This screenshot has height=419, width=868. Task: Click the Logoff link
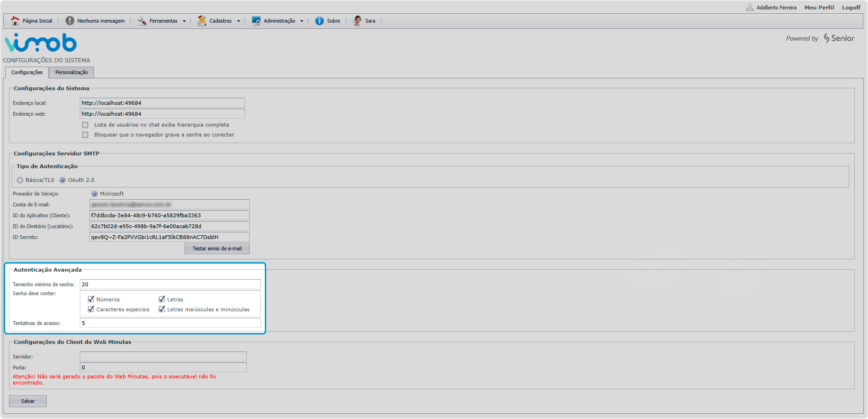click(x=851, y=8)
